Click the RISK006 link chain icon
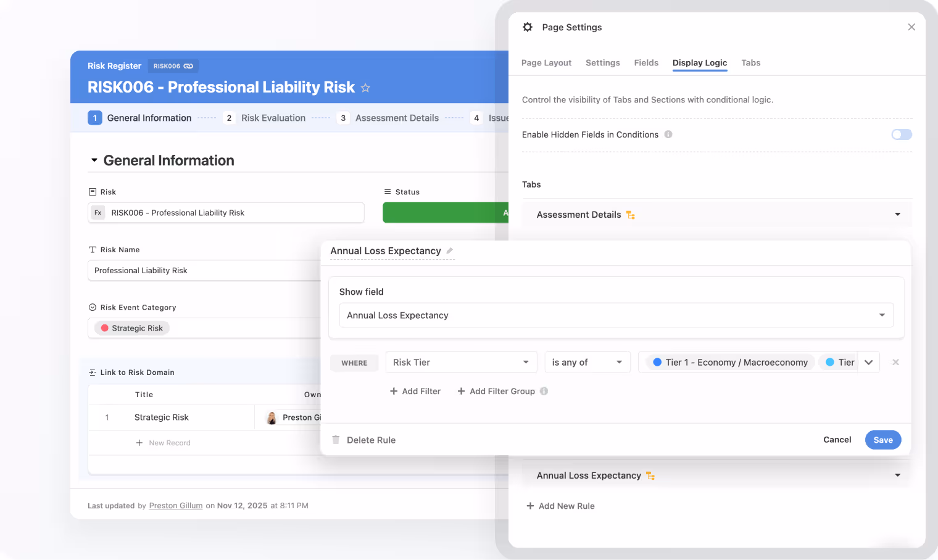 point(188,66)
